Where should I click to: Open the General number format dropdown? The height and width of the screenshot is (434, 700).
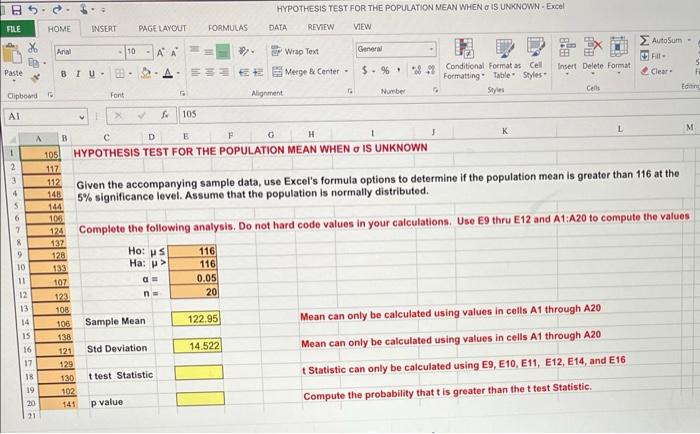431,49
